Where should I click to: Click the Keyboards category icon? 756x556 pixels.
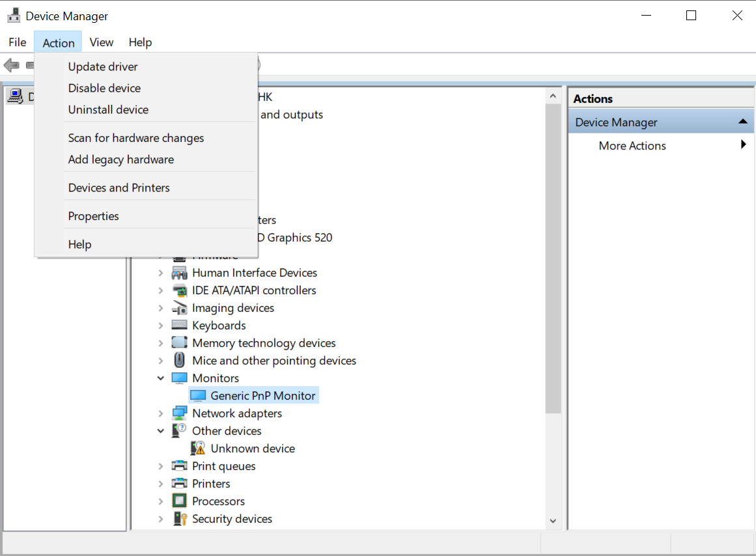(178, 325)
